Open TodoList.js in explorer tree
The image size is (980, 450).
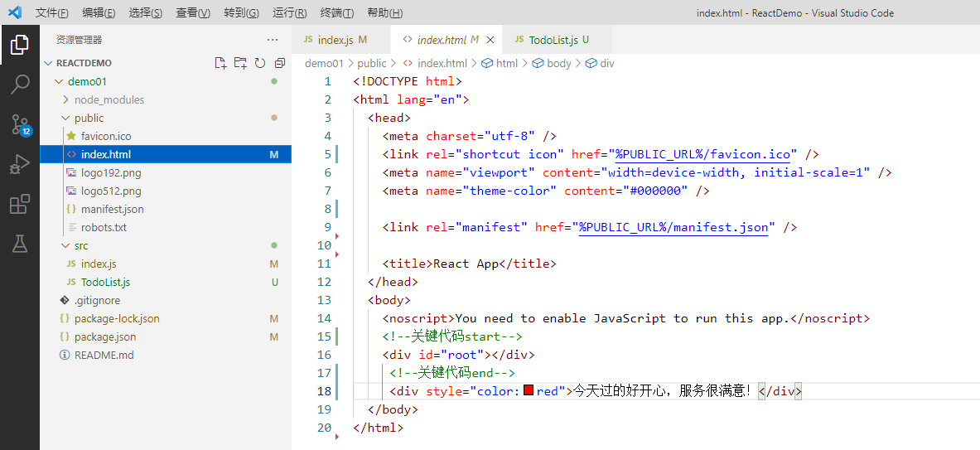(166, 282)
